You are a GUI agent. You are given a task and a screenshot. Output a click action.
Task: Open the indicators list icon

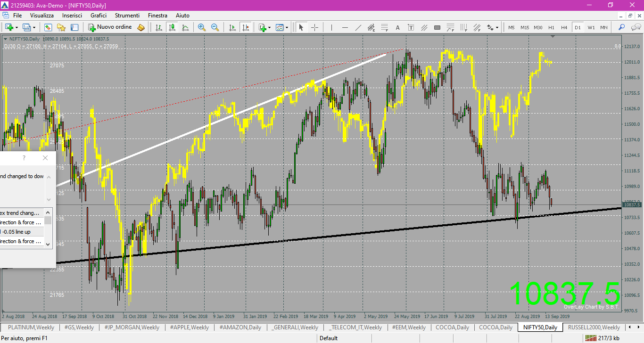(x=262, y=27)
